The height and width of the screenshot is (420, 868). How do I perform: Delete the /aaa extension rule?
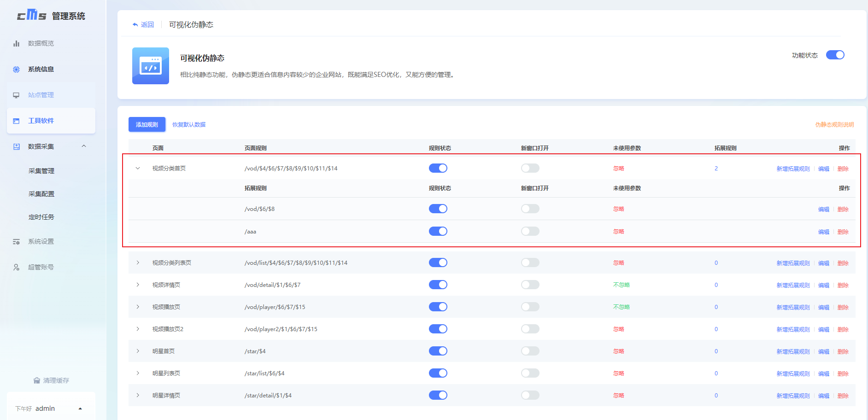843,232
